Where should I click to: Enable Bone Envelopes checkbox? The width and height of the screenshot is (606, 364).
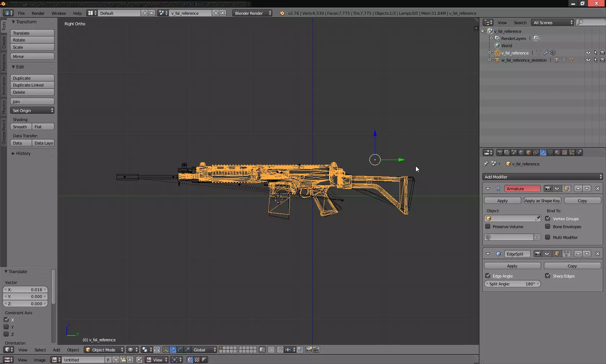548,226
